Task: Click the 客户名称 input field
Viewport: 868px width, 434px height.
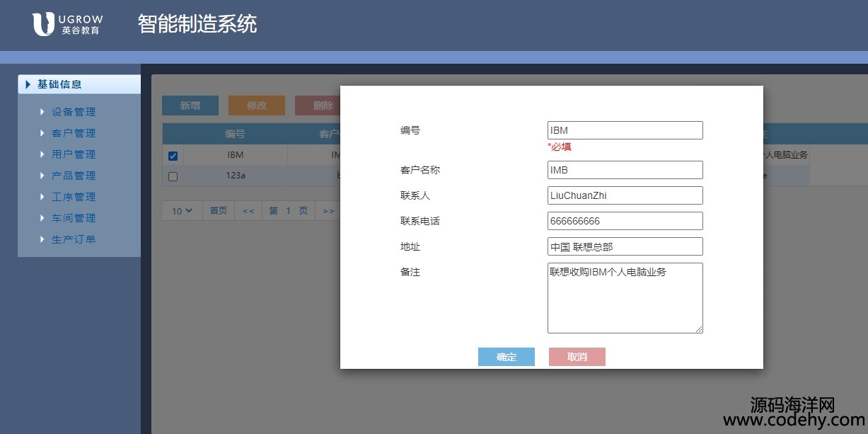Action: [x=625, y=170]
